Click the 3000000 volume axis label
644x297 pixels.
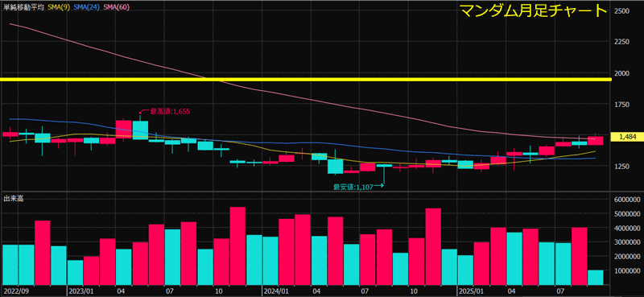coord(628,242)
